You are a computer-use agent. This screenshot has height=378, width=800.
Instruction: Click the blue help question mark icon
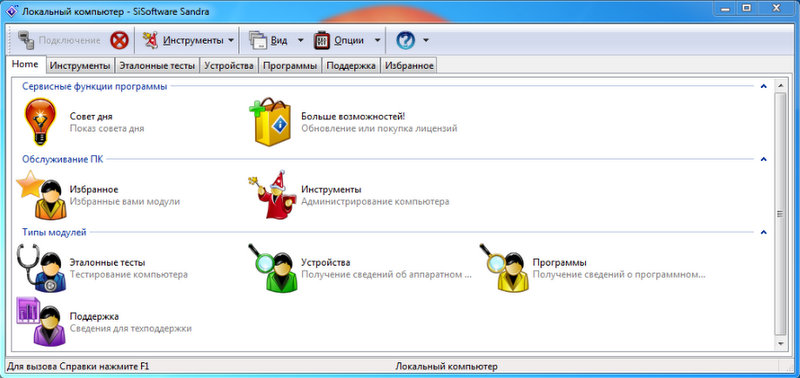406,40
